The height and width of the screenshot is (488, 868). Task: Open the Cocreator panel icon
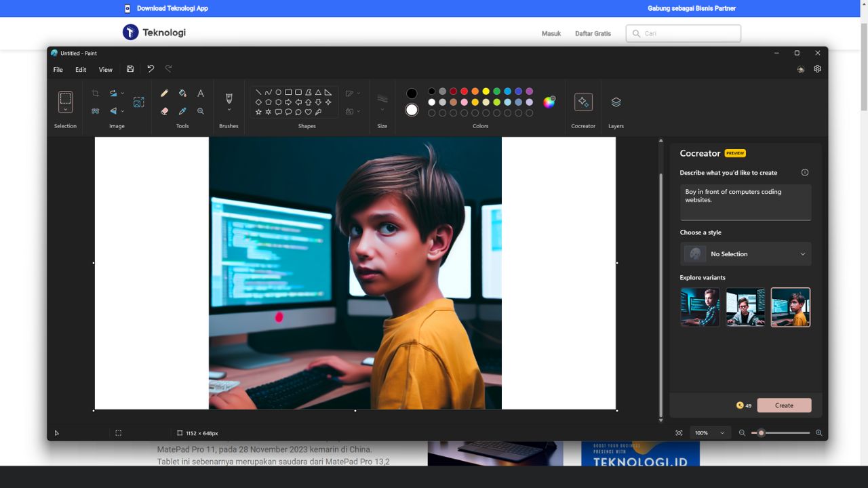[x=583, y=103]
